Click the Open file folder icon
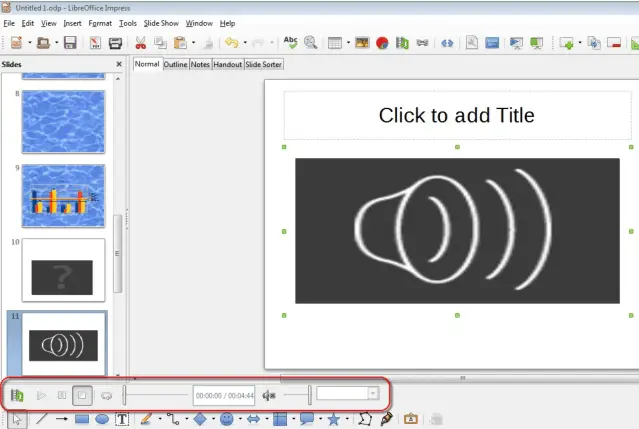The image size is (639, 429). (43, 42)
